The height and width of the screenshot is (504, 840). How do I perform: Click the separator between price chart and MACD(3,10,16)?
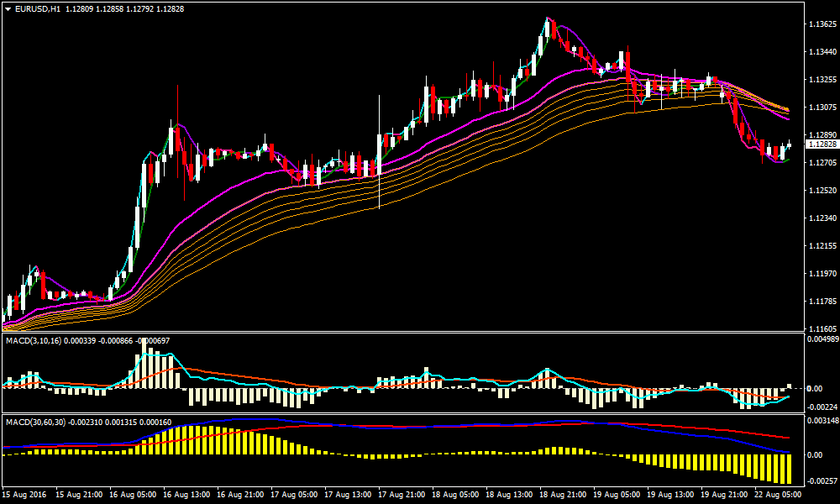click(403, 333)
